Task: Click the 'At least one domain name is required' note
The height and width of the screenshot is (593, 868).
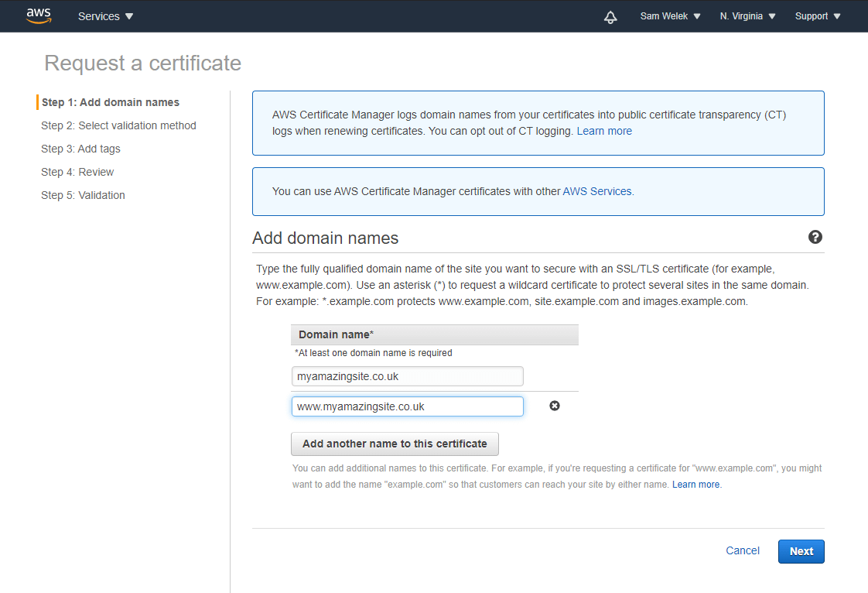Action: pyautogui.click(x=374, y=353)
